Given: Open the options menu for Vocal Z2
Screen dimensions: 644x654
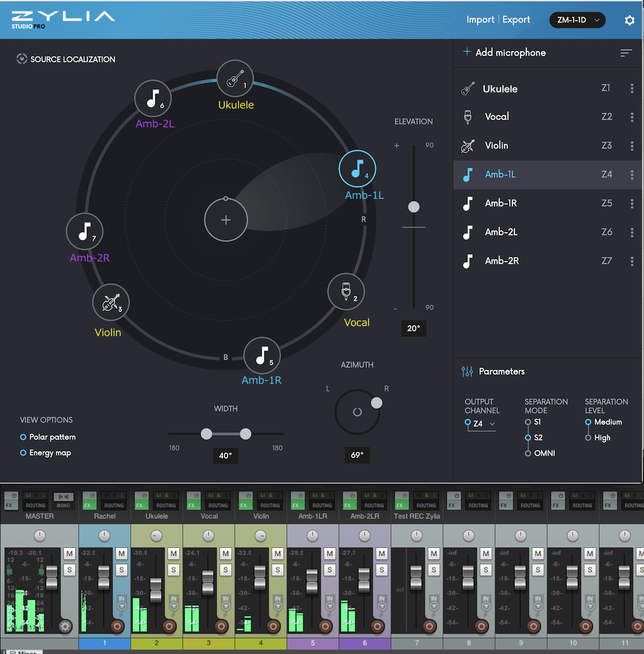Looking at the screenshot, I should 632,117.
